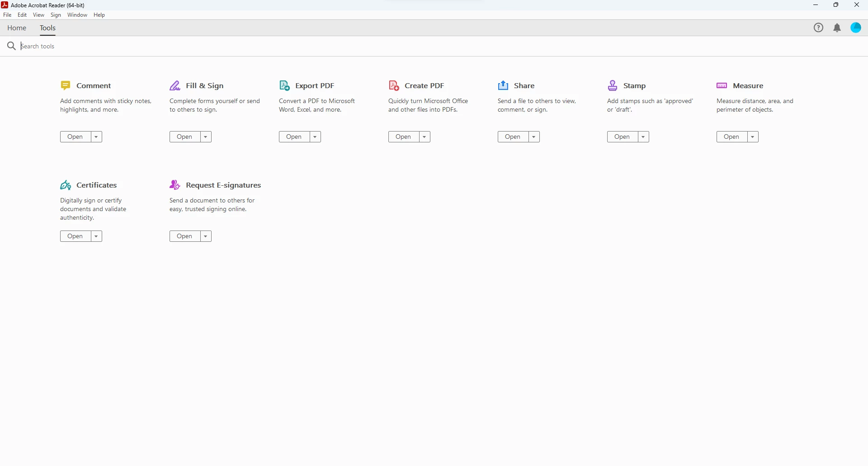
Task: Expand the Measure Open dropdown arrow
Action: pos(753,137)
